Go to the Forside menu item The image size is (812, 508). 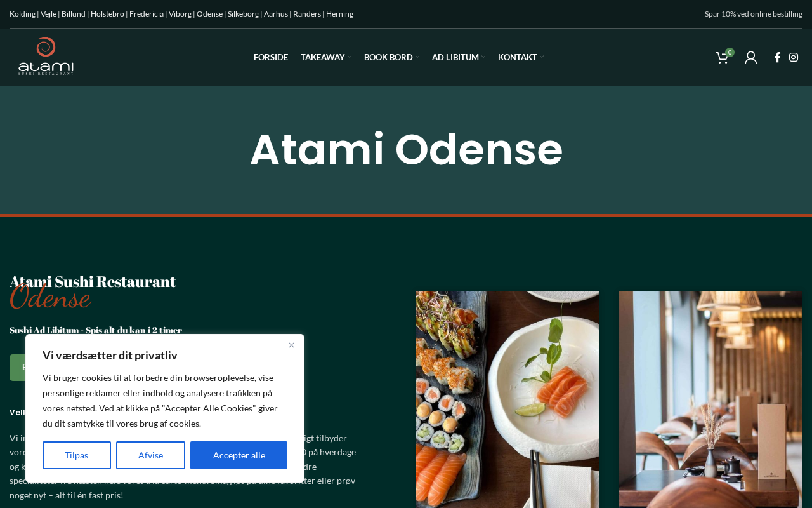tap(271, 57)
